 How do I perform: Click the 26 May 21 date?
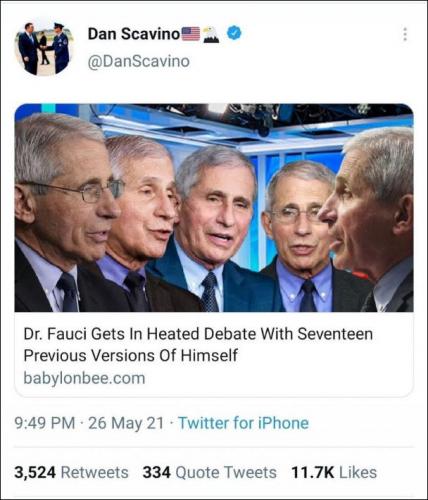126,423
